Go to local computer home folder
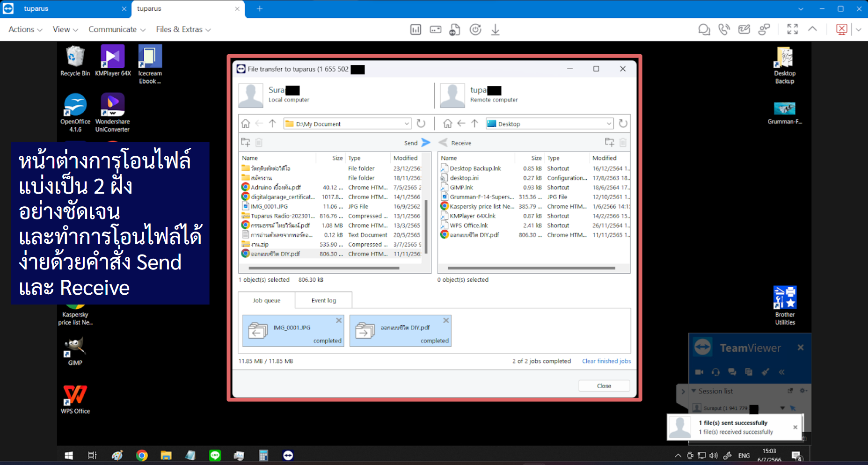The image size is (868, 465). (x=246, y=124)
